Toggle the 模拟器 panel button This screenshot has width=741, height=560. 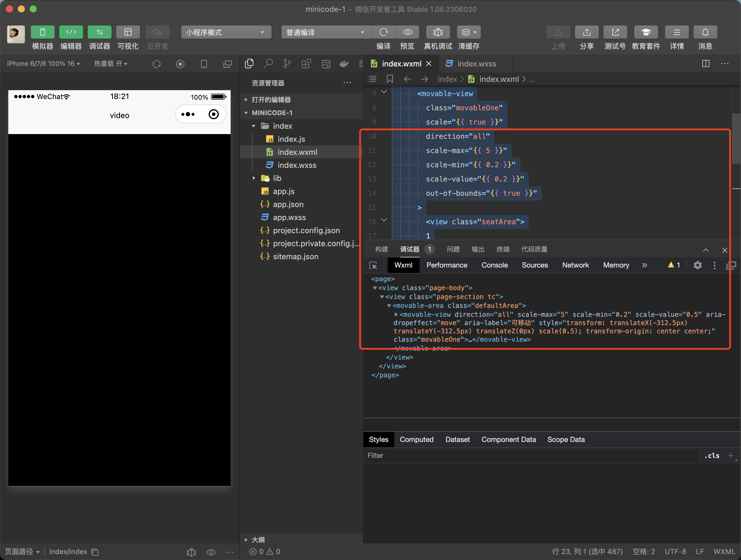43,32
